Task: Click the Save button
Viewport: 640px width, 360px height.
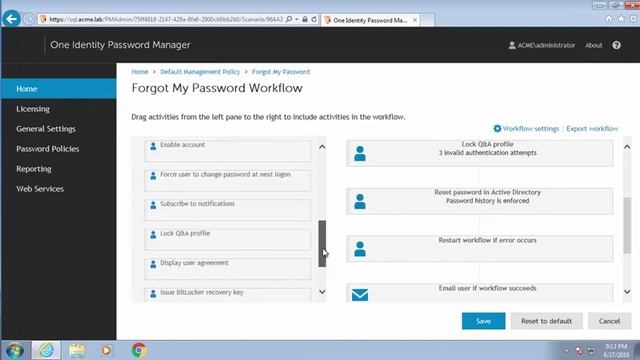Action: (x=483, y=321)
